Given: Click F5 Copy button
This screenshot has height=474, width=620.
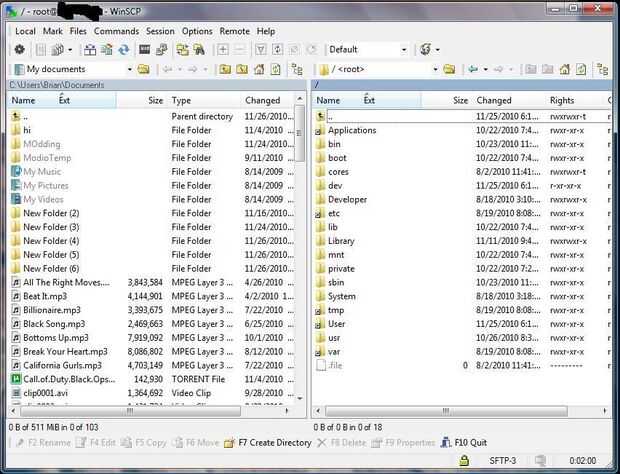Looking at the screenshot, I should pyautogui.click(x=144, y=443).
